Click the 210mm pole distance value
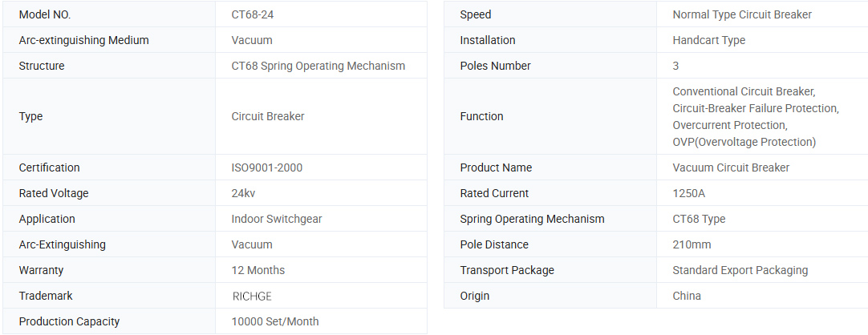868x335 pixels. coord(692,244)
